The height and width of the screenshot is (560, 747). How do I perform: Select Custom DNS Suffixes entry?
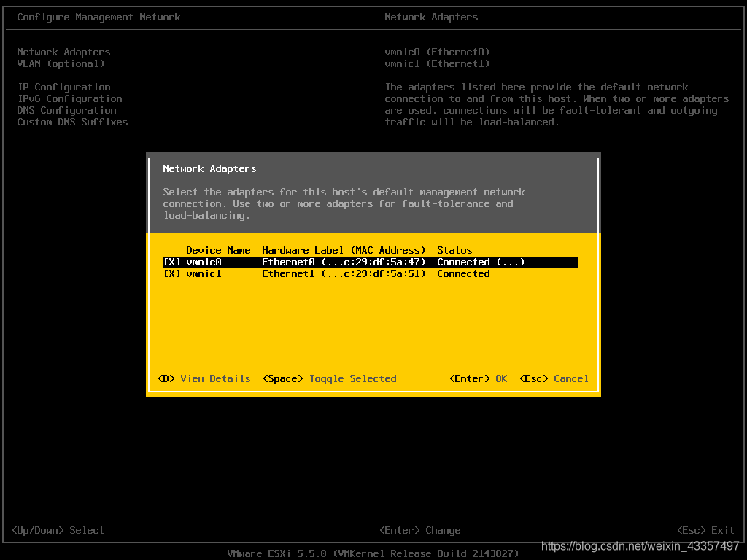click(x=72, y=122)
